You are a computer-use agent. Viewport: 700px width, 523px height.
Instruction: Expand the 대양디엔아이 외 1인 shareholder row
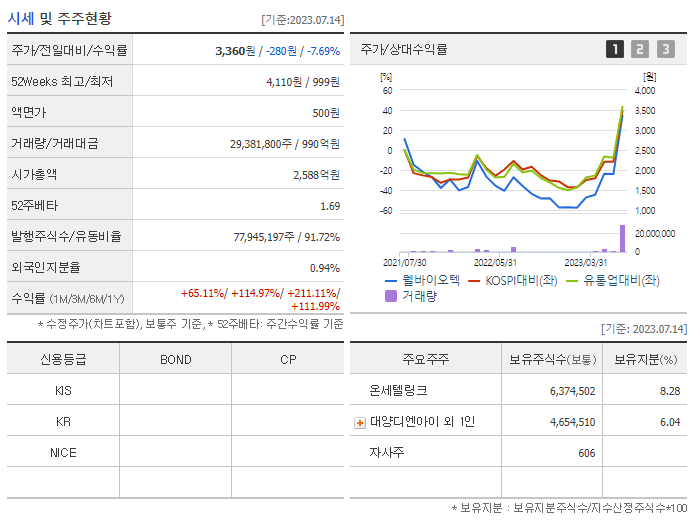click(x=360, y=423)
